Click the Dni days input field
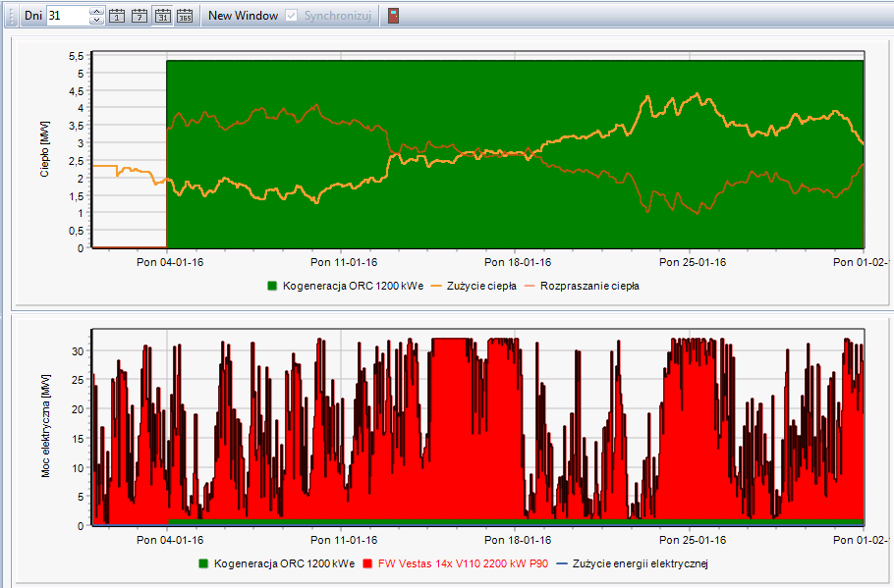This screenshot has height=588, width=894. click(68, 16)
